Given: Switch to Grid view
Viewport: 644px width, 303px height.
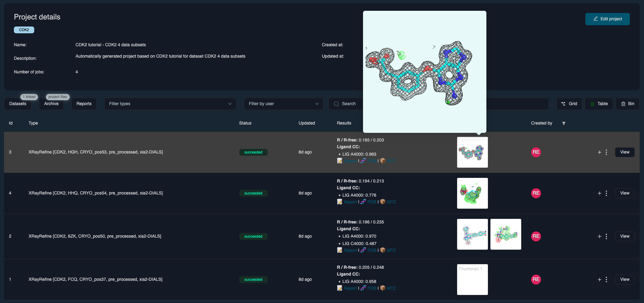Looking at the screenshot, I should point(569,104).
